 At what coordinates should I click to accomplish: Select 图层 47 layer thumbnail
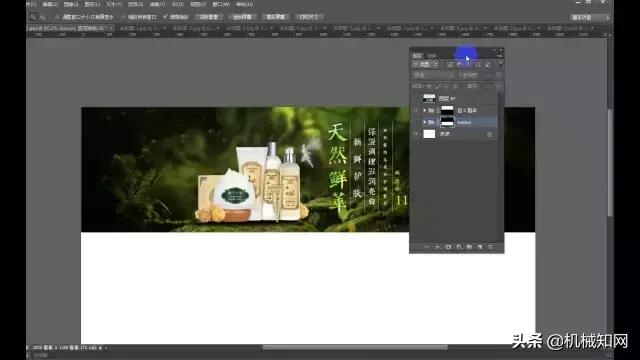point(429,98)
